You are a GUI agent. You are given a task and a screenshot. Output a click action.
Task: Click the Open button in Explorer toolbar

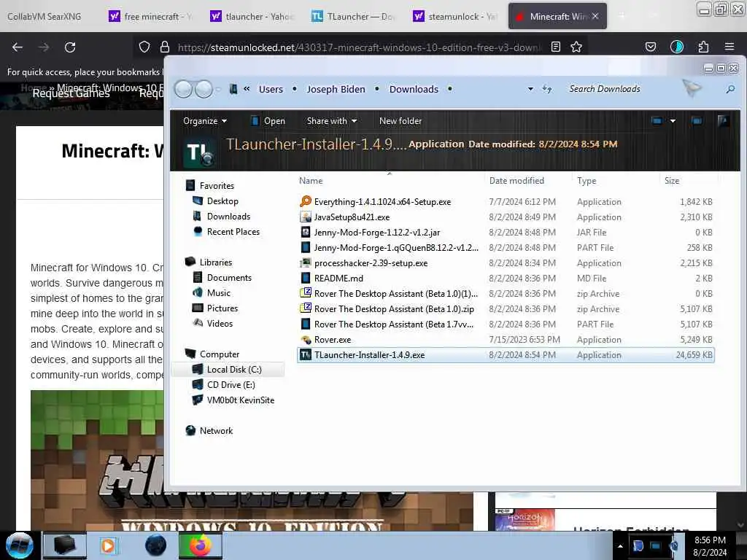coord(268,121)
